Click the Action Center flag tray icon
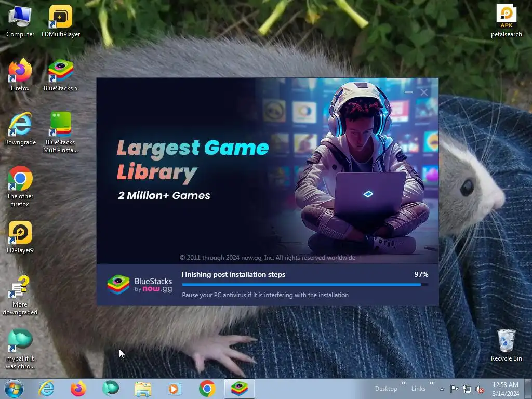Image resolution: width=532 pixels, height=399 pixels. point(454,389)
